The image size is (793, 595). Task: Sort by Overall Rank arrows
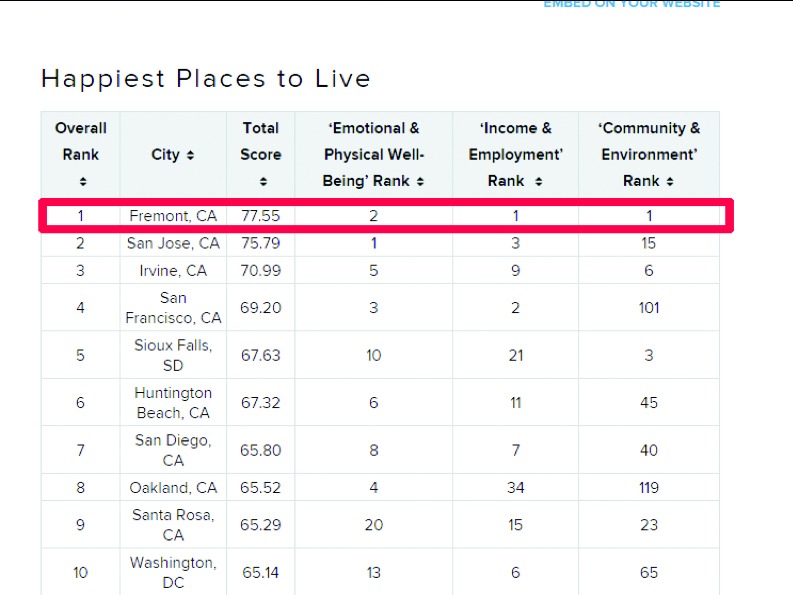click(83, 181)
